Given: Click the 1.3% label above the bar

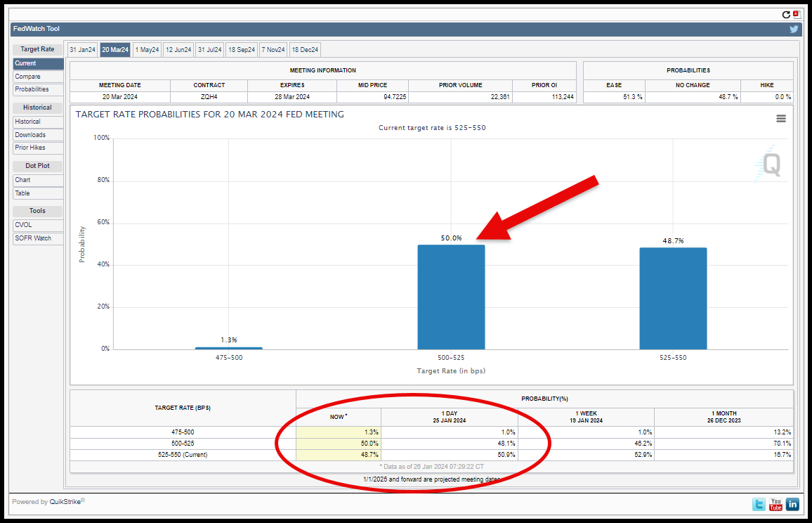Looking at the screenshot, I should (229, 340).
